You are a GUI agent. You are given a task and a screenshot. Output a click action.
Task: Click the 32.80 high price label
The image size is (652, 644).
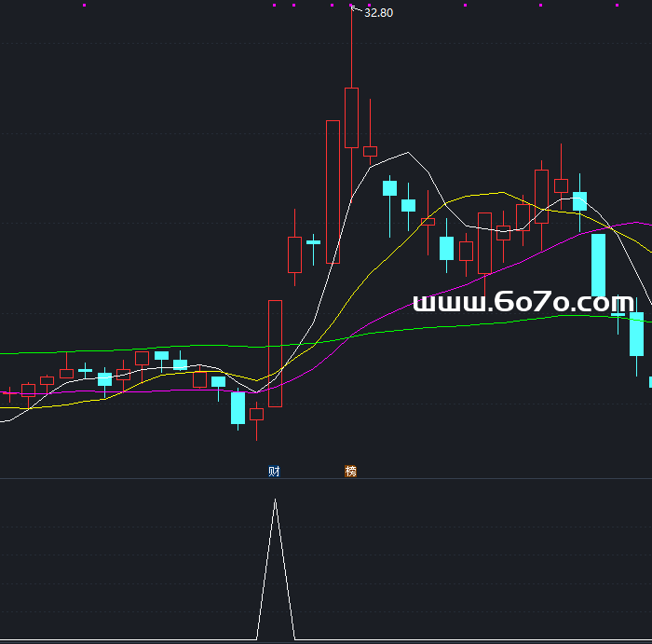378,13
